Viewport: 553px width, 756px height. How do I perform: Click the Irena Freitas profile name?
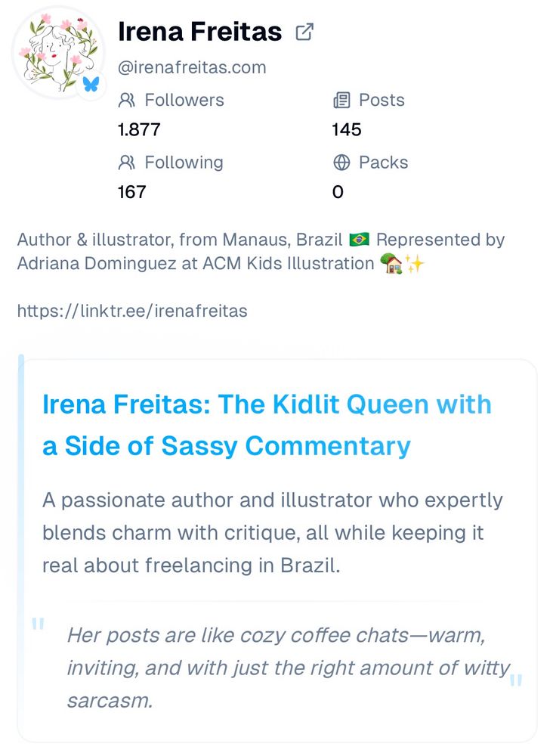(199, 32)
